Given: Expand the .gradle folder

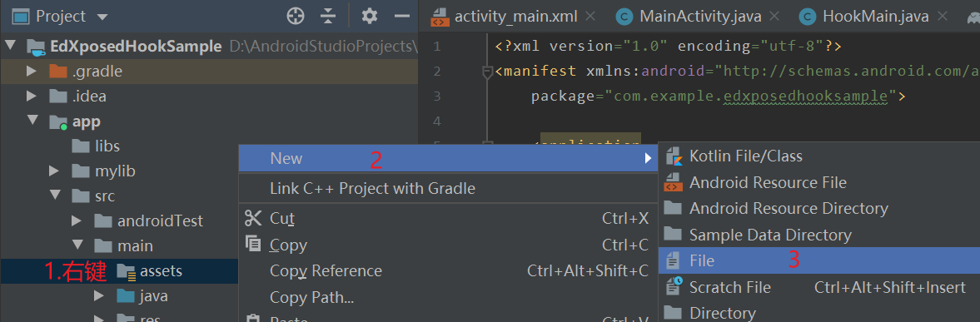Looking at the screenshot, I should pos(32,72).
